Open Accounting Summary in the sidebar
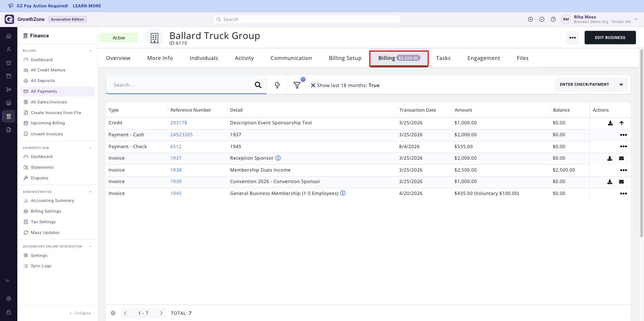 [52, 201]
